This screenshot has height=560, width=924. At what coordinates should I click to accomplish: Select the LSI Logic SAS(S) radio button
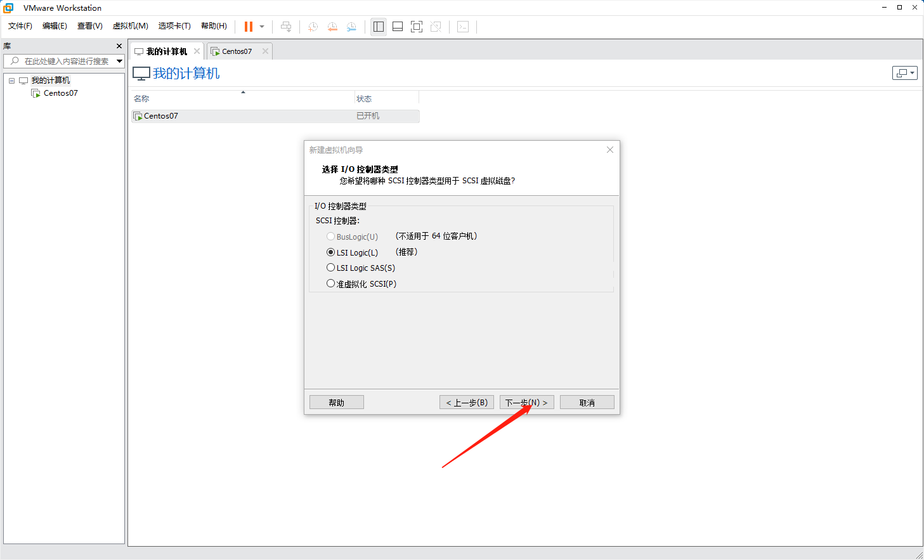click(x=330, y=268)
